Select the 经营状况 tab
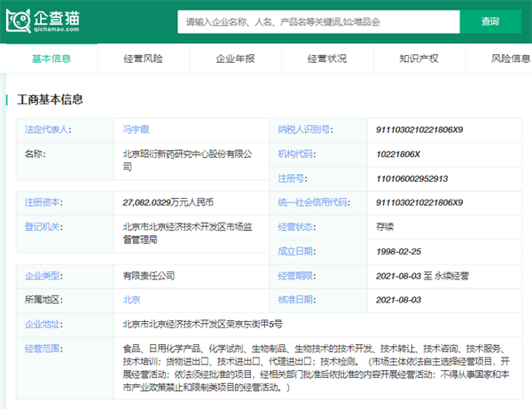Screen dimensions: 532x409 pyautogui.click(x=327, y=59)
